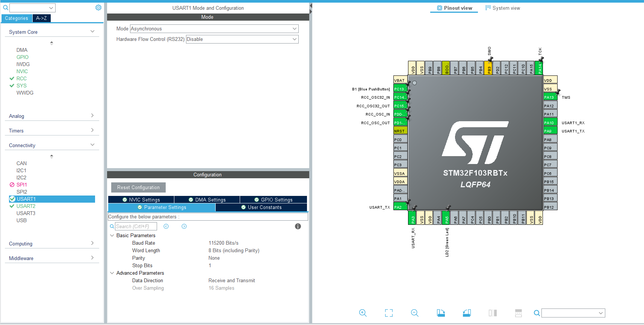Click the PC13 blue pushbutton pin
This screenshot has width=644, height=325.
[400, 89]
